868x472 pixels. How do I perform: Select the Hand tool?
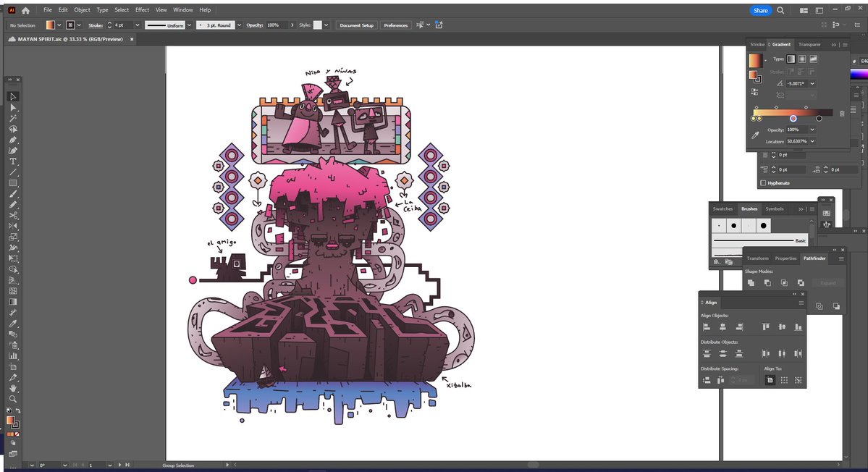click(13, 388)
